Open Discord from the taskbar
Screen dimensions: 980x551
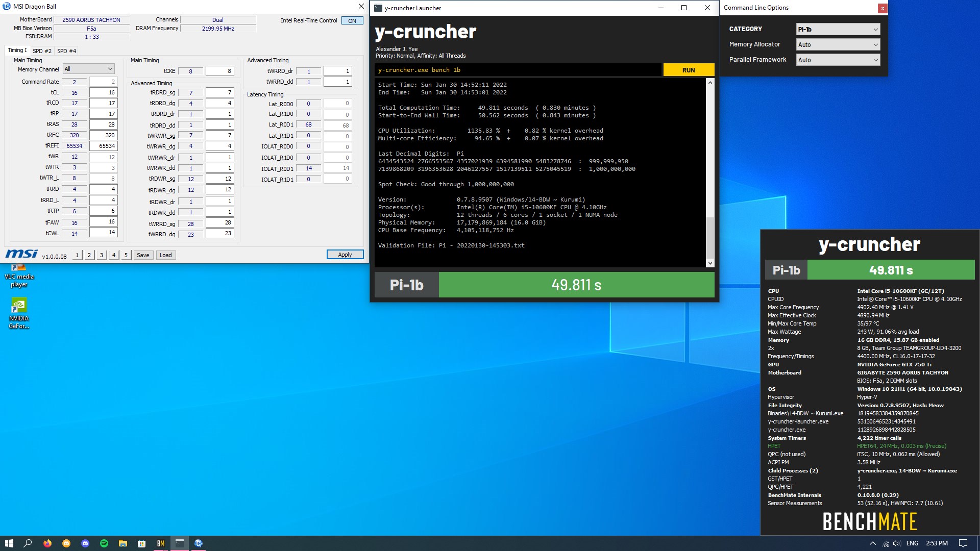[85, 543]
